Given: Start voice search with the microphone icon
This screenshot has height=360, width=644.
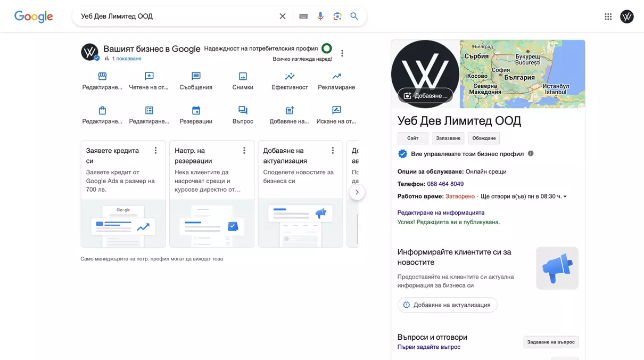Looking at the screenshot, I should point(320,17).
